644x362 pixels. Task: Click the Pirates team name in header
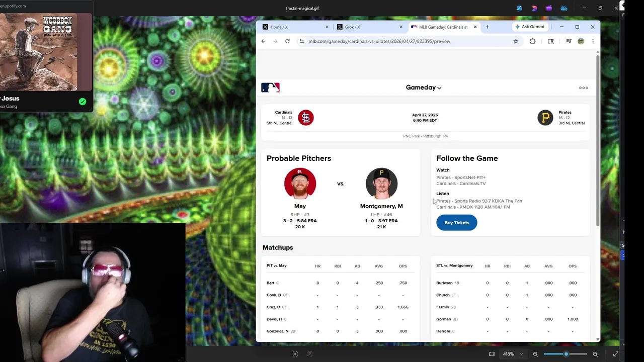(x=565, y=113)
